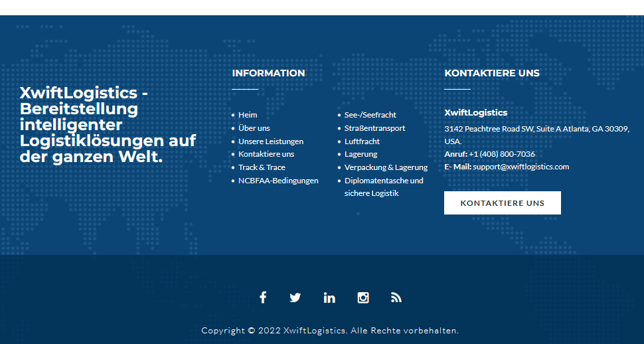Viewport: 644px width, 344px height.
Task: Go to the Heim footer link
Action: [248, 115]
